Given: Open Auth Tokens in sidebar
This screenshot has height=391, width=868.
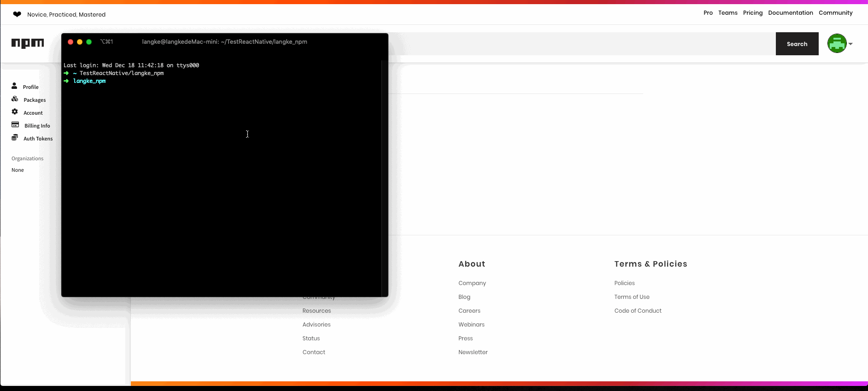Looking at the screenshot, I should point(38,139).
